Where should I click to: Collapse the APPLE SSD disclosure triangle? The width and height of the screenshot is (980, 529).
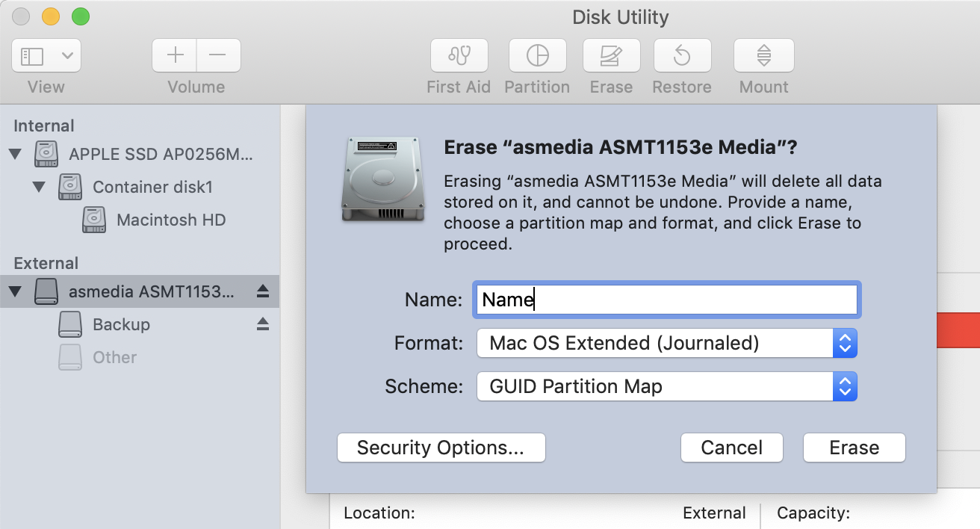pos(16,155)
